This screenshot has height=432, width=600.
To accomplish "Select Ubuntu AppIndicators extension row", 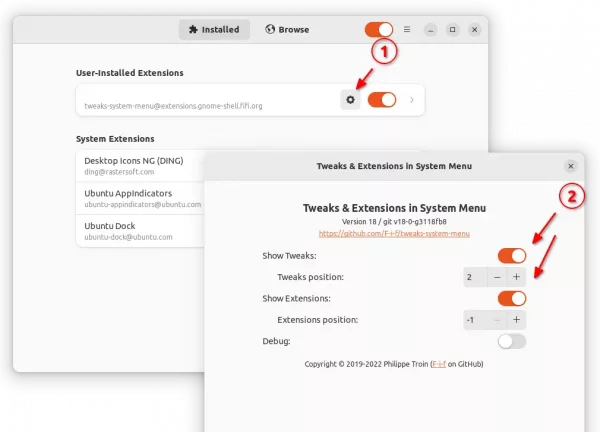I will [x=140, y=198].
